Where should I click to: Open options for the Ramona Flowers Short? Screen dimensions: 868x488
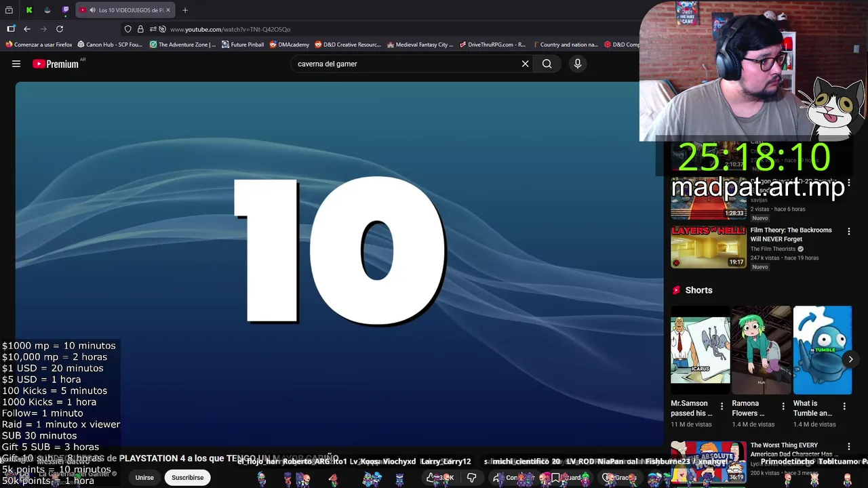pyautogui.click(x=783, y=406)
